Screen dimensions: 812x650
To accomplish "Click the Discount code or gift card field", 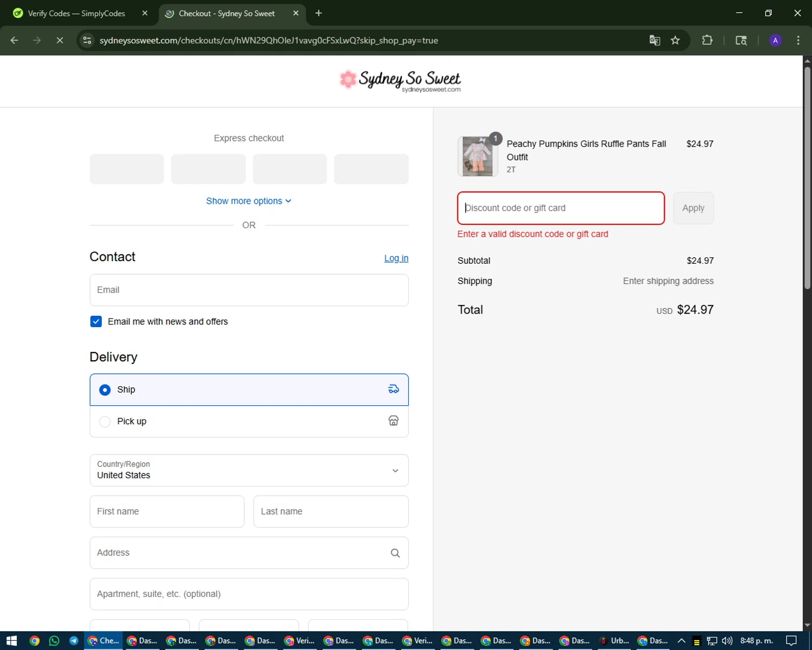I will [x=560, y=208].
